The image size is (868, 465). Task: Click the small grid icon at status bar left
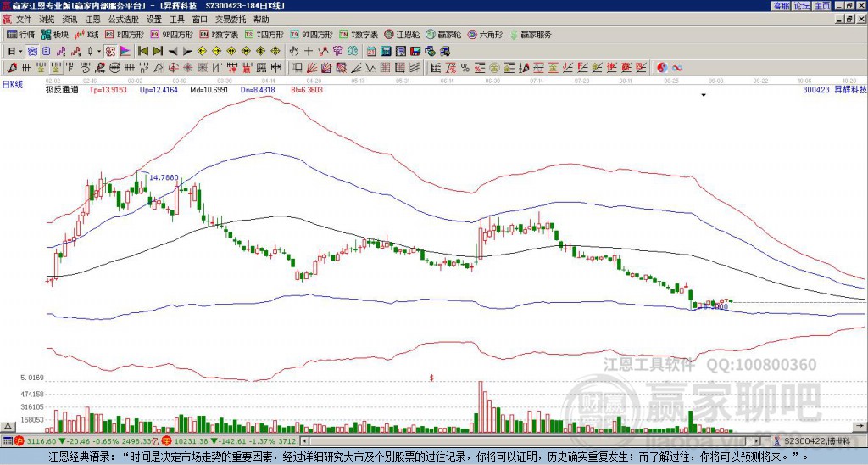click(7, 441)
